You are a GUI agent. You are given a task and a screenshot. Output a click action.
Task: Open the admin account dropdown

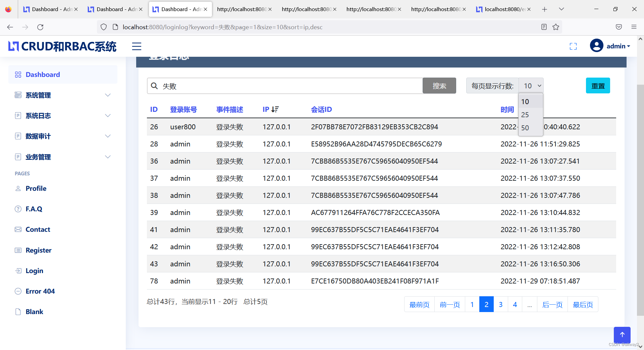pos(610,46)
